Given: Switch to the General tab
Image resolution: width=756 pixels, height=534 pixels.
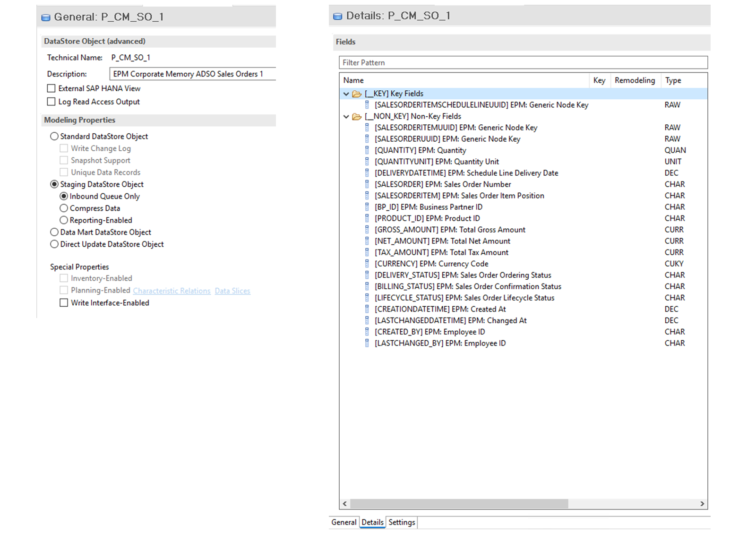Looking at the screenshot, I should (344, 522).
